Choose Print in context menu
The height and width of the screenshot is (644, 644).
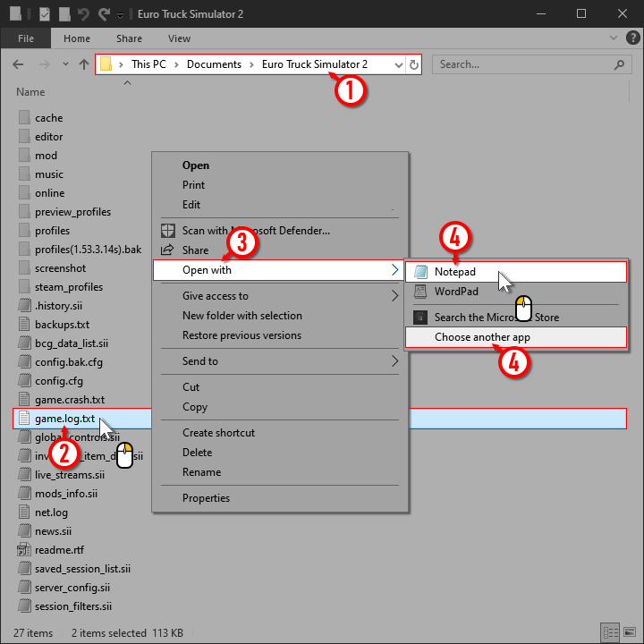point(280,185)
